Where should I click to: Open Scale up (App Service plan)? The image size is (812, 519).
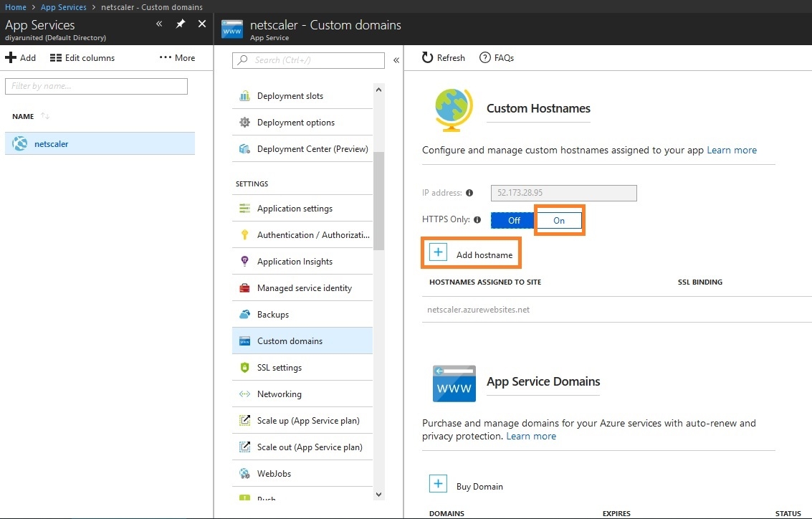click(302, 421)
